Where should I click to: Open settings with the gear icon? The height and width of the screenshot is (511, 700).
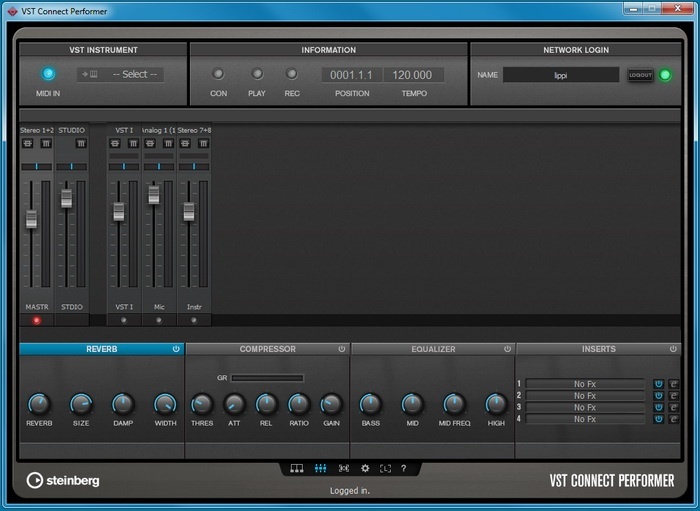pos(365,468)
